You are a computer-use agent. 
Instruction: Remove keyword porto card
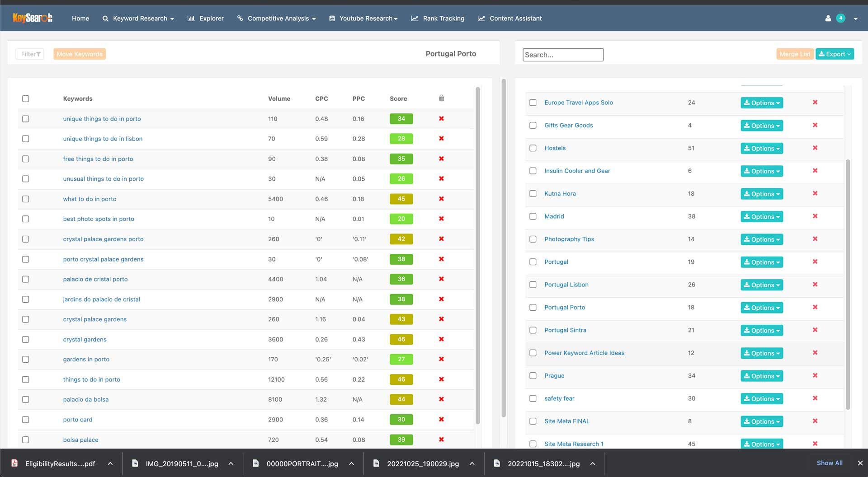point(441,419)
